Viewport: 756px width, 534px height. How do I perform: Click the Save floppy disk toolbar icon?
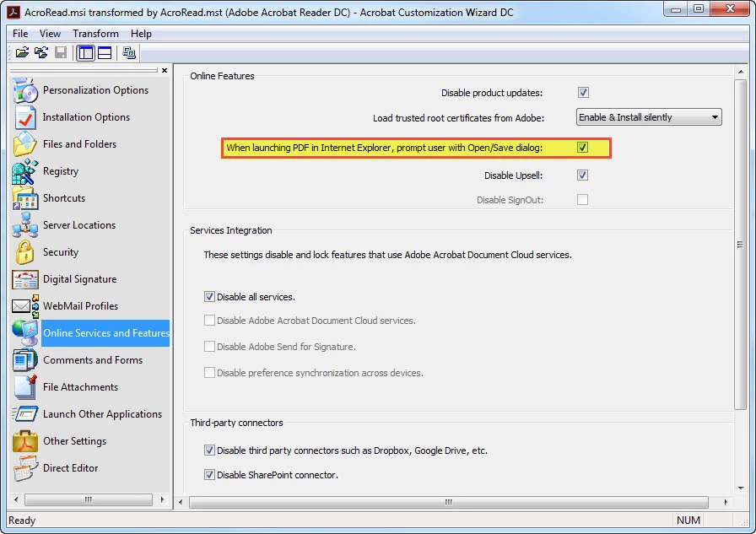pos(61,52)
